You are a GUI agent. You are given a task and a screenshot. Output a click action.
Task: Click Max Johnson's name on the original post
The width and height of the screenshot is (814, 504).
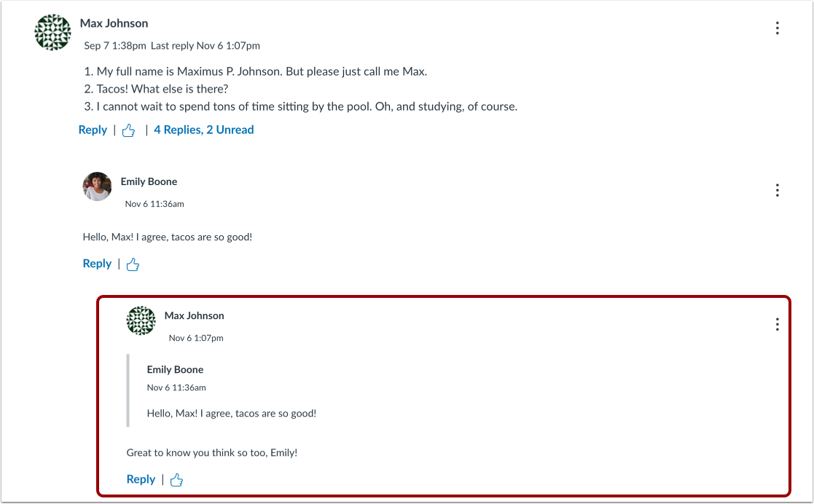tap(114, 23)
